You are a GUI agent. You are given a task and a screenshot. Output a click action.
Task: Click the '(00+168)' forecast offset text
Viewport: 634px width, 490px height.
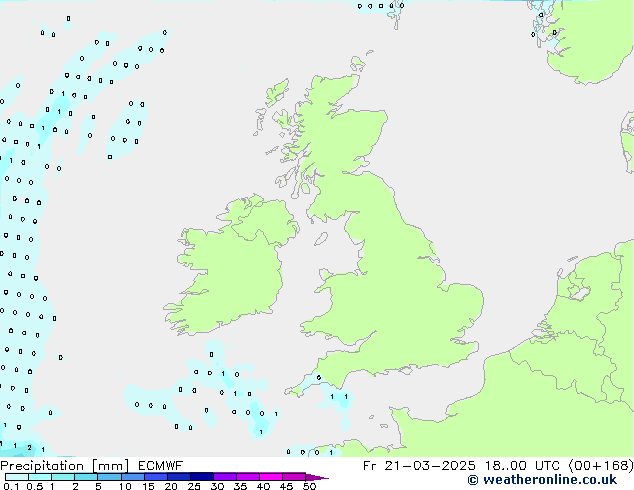tap(601, 466)
